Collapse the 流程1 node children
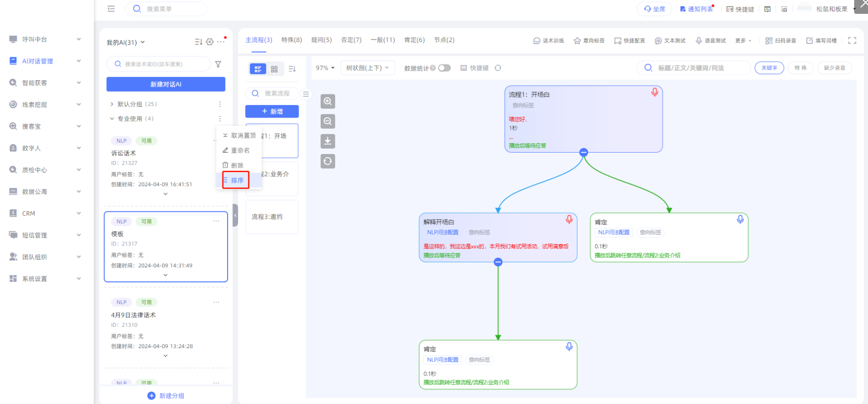The image size is (868, 404). (x=584, y=153)
